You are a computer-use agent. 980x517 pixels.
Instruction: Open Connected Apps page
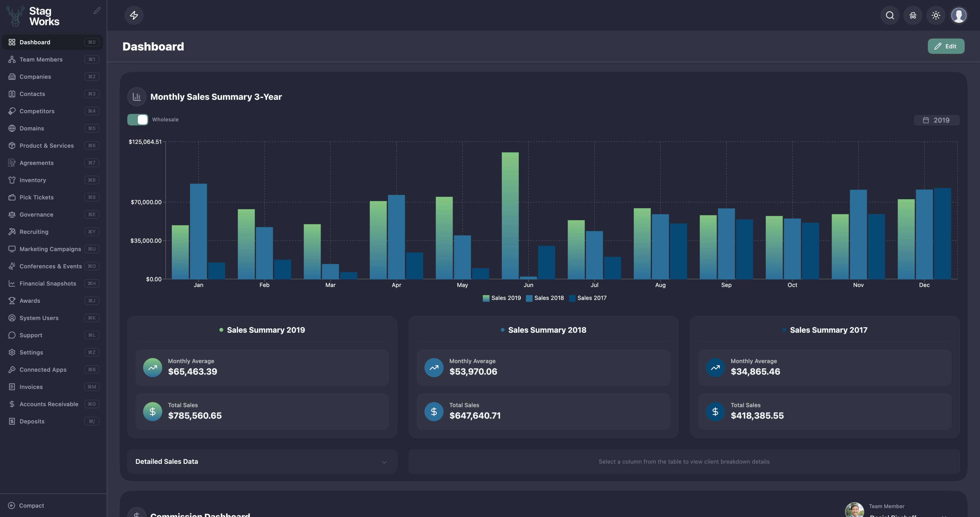(53, 369)
